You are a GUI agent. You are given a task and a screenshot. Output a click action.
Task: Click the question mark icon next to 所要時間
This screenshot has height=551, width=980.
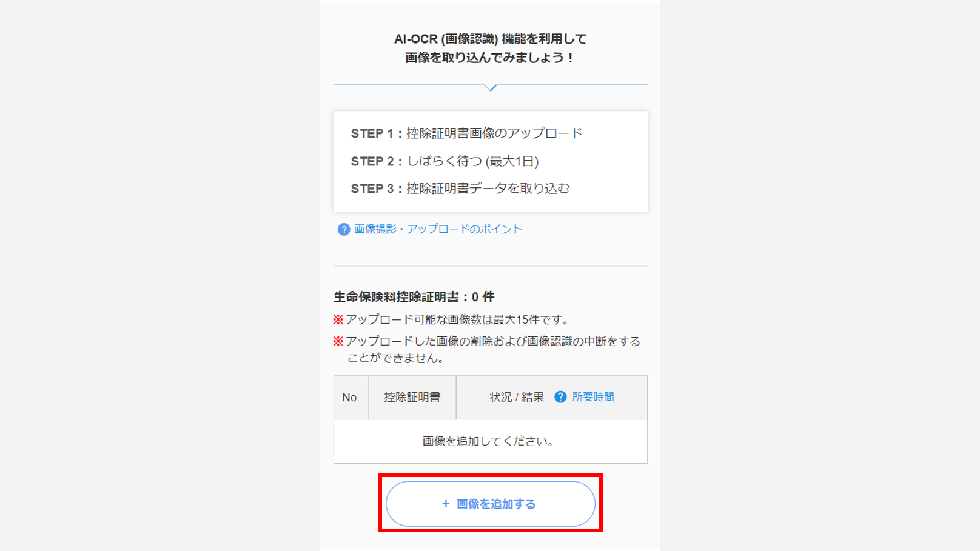coord(560,397)
